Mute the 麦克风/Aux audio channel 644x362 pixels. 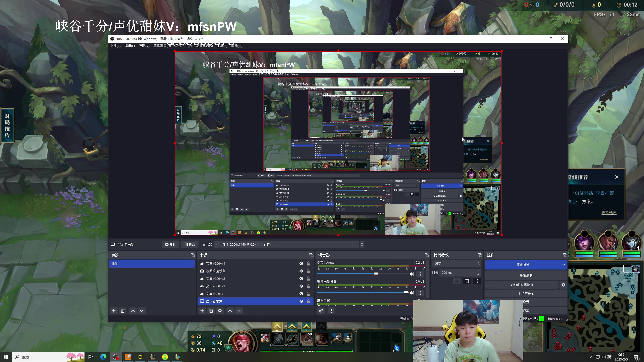pyautogui.click(x=412, y=274)
